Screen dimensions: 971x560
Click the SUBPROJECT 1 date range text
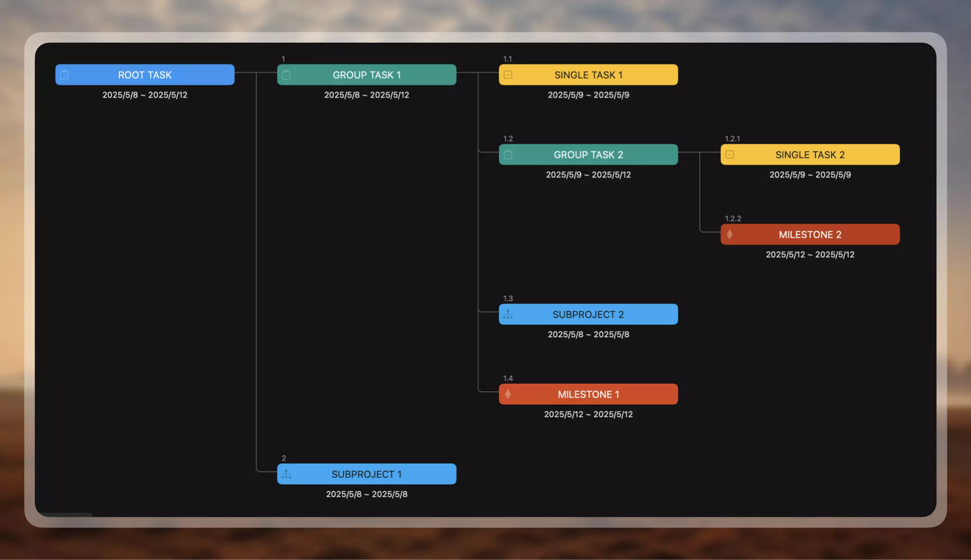point(366,494)
